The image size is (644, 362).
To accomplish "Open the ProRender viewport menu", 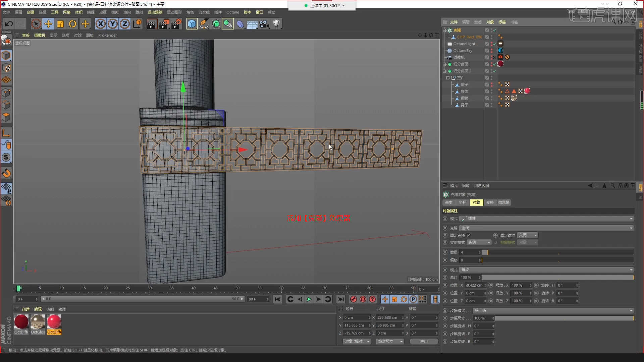I will [107, 35].
